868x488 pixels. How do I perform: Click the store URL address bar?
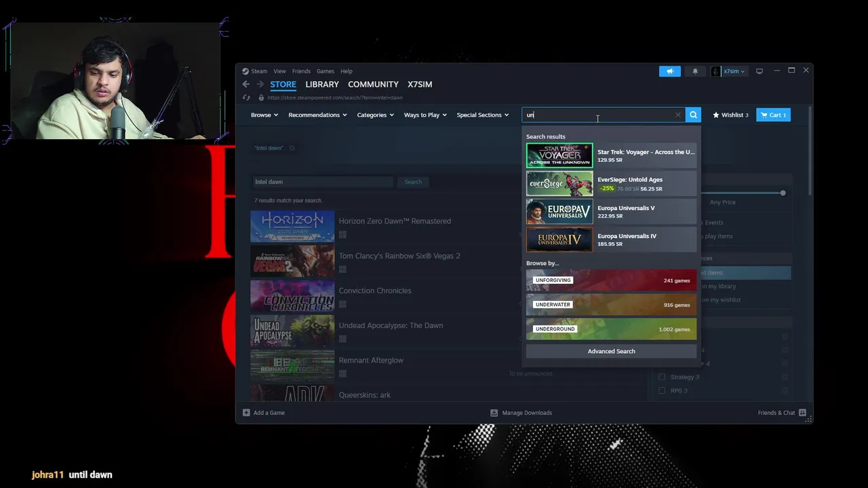(335, 98)
